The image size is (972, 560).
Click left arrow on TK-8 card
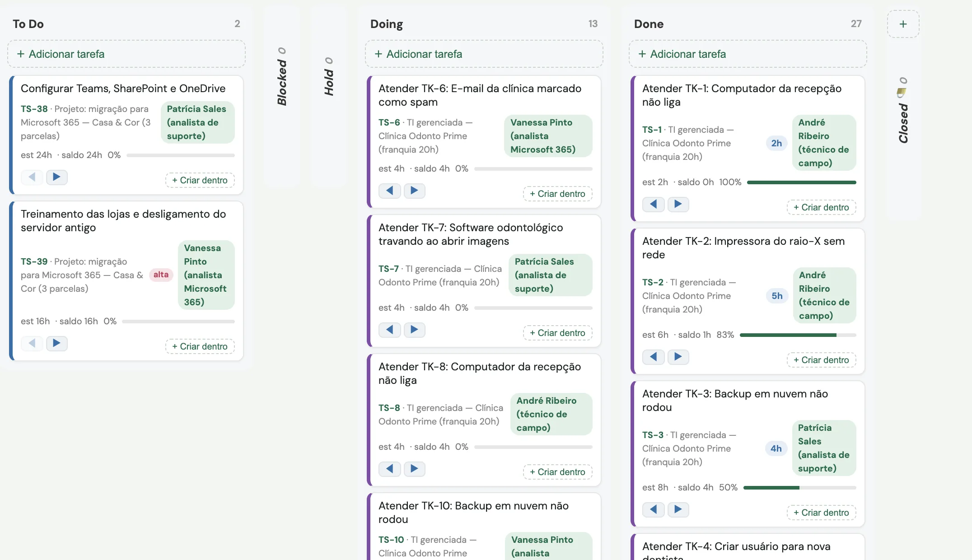point(390,469)
